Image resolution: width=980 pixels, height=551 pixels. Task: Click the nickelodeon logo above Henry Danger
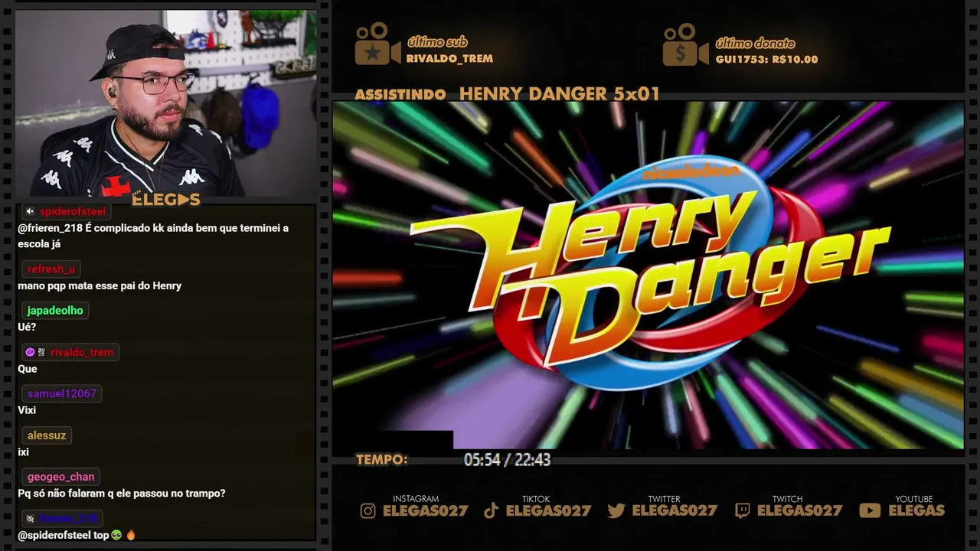(692, 170)
